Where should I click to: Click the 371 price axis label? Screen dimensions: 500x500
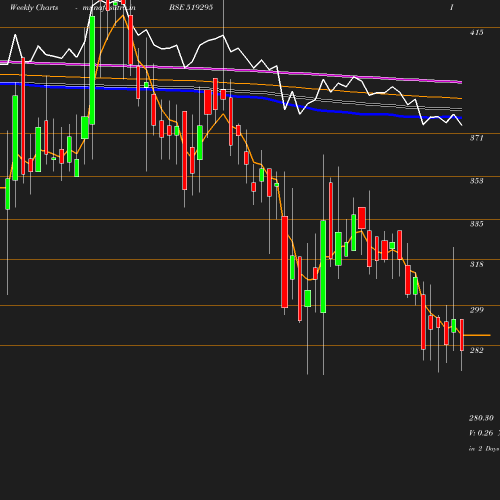click(476, 138)
